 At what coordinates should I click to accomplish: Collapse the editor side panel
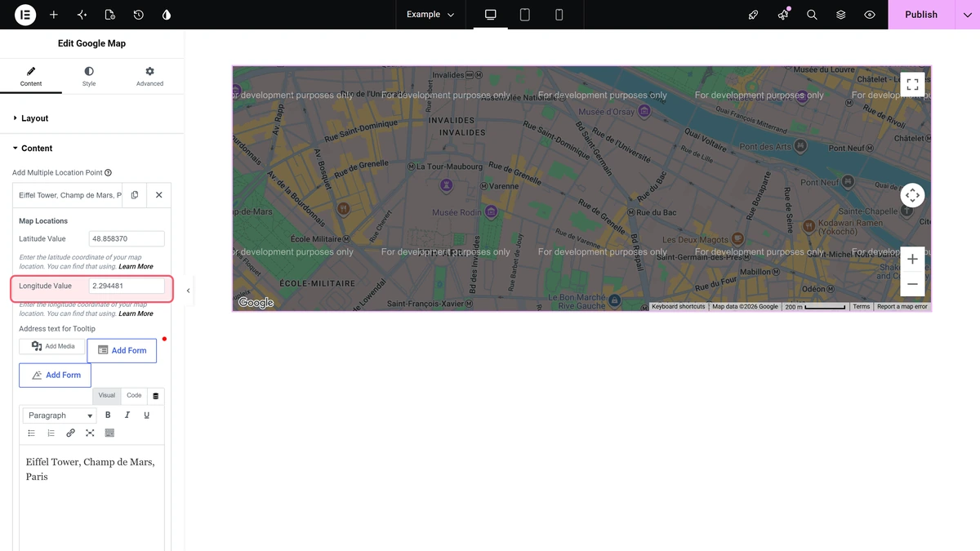[189, 291]
